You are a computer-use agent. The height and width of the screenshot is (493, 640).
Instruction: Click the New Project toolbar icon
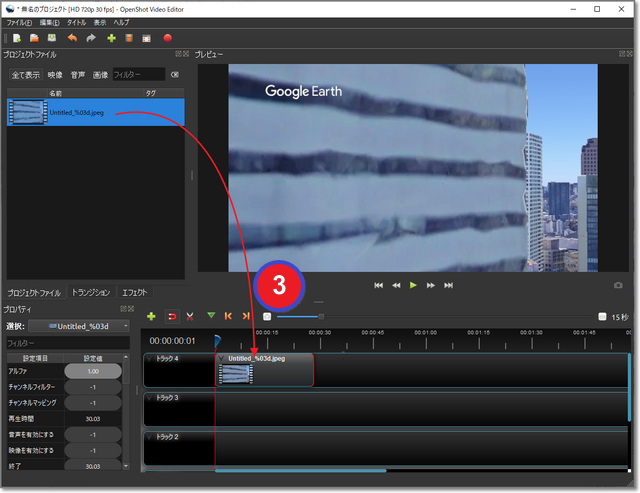17,38
